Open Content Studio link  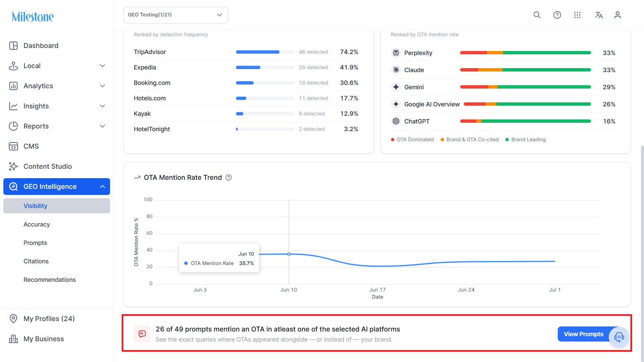pos(48,166)
